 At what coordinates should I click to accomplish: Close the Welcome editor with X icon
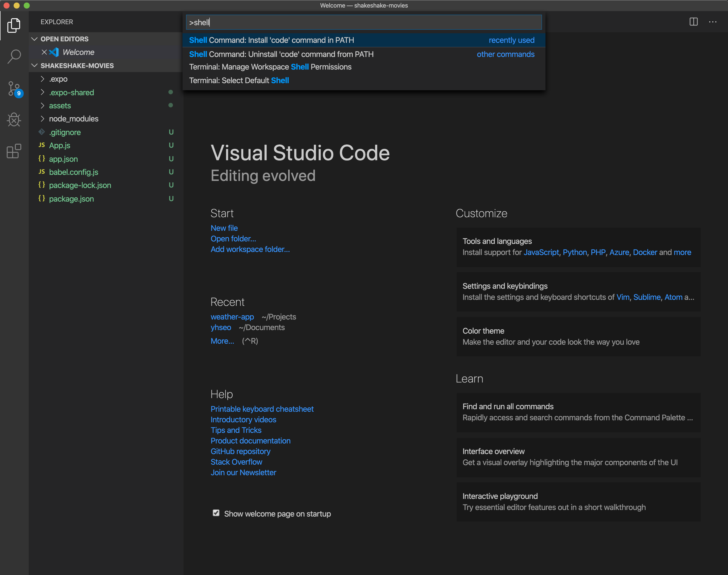click(x=44, y=52)
